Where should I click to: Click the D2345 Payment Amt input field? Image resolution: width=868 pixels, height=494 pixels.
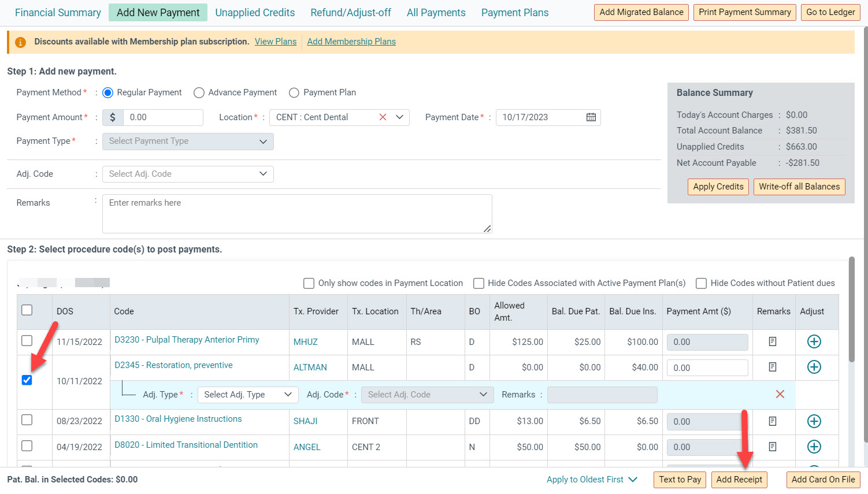707,367
